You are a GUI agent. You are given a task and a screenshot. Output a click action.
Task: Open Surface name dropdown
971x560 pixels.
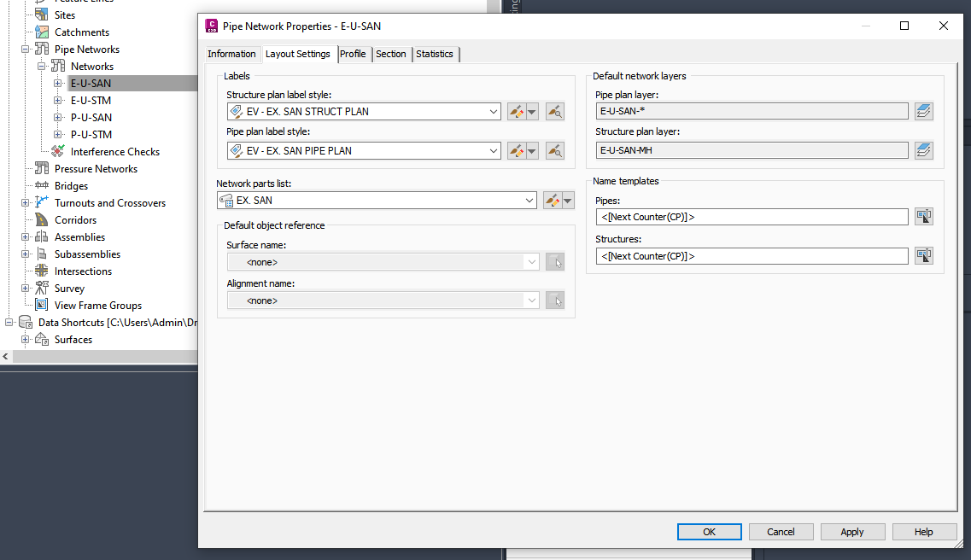[531, 262]
